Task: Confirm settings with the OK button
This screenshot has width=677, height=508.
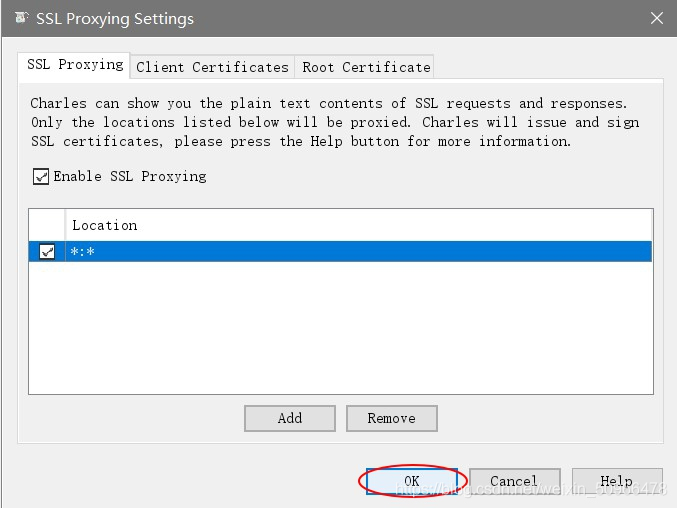Action: click(411, 481)
